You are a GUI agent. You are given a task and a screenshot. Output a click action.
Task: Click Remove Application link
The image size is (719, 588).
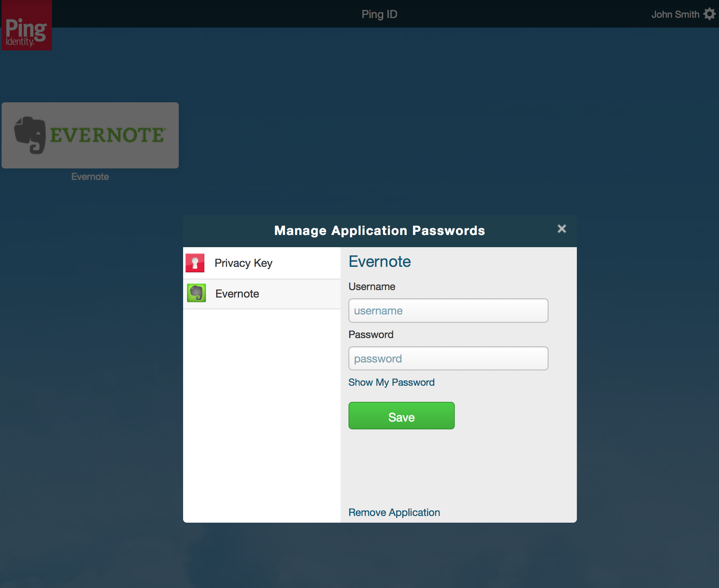394,512
